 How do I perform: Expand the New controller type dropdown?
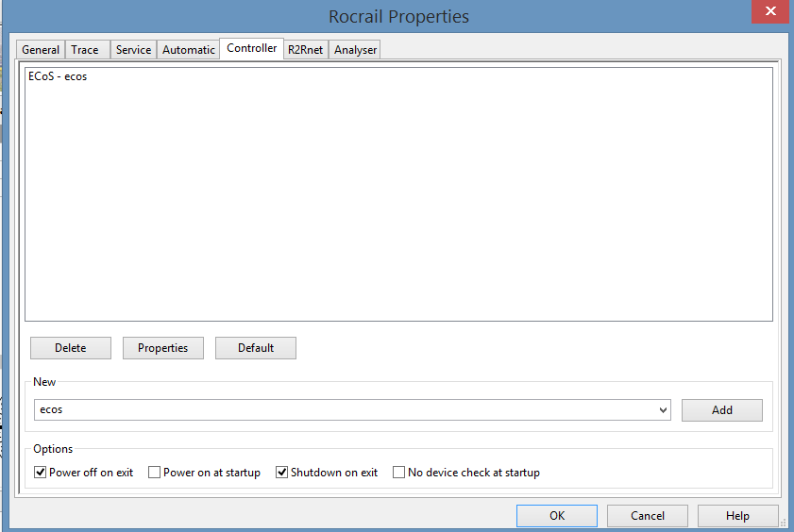point(664,410)
